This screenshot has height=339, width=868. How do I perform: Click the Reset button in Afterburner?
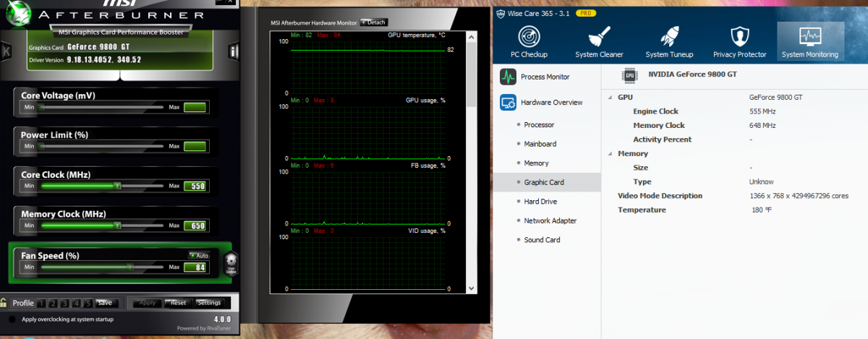coord(178,303)
